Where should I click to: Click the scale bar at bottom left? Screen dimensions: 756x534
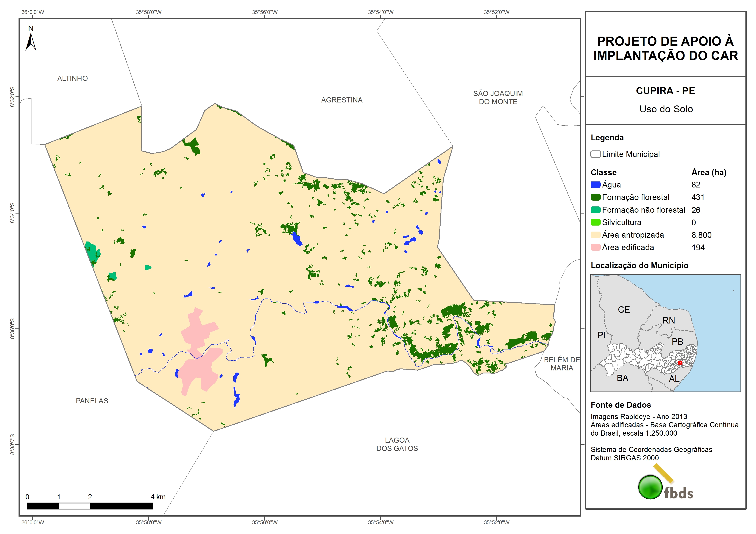click(x=90, y=506)
